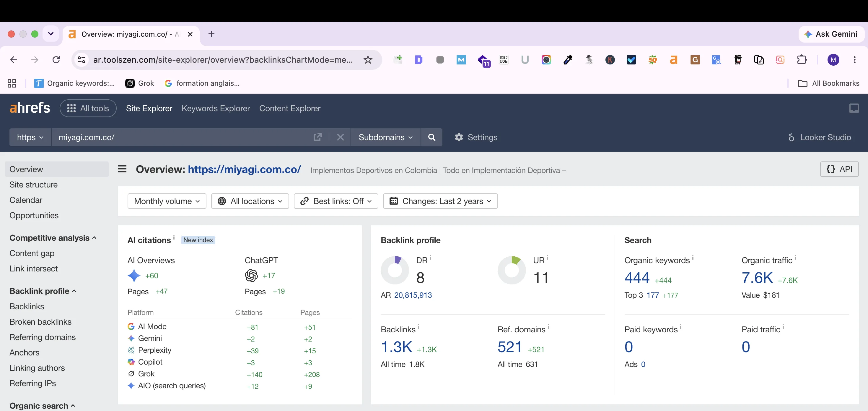Click the magnifier search button
The width and height of the screenshot is (868, 411).
pos(432,137)
